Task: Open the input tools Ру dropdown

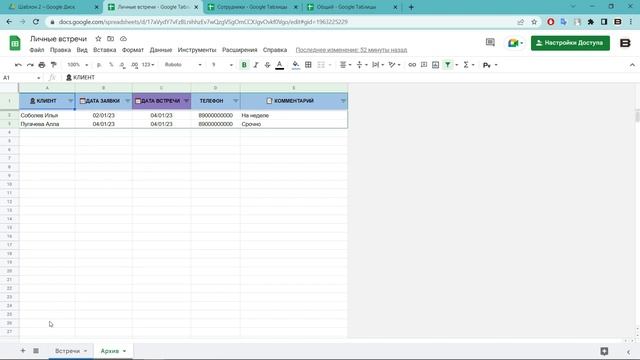Action: pos(490,65)
